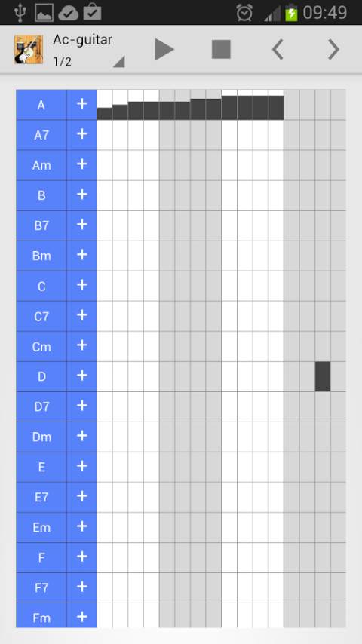This screenshot has width=362, height=644.
Task: Tap the plus icon in the C row
Action: tap(81, 286)
